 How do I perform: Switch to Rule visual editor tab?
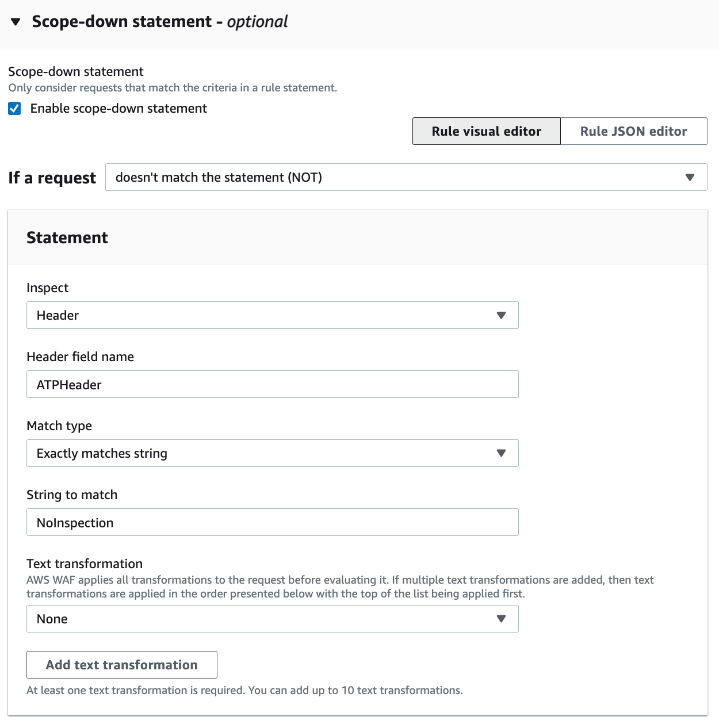pyautogui.click(x=486, y=131)
